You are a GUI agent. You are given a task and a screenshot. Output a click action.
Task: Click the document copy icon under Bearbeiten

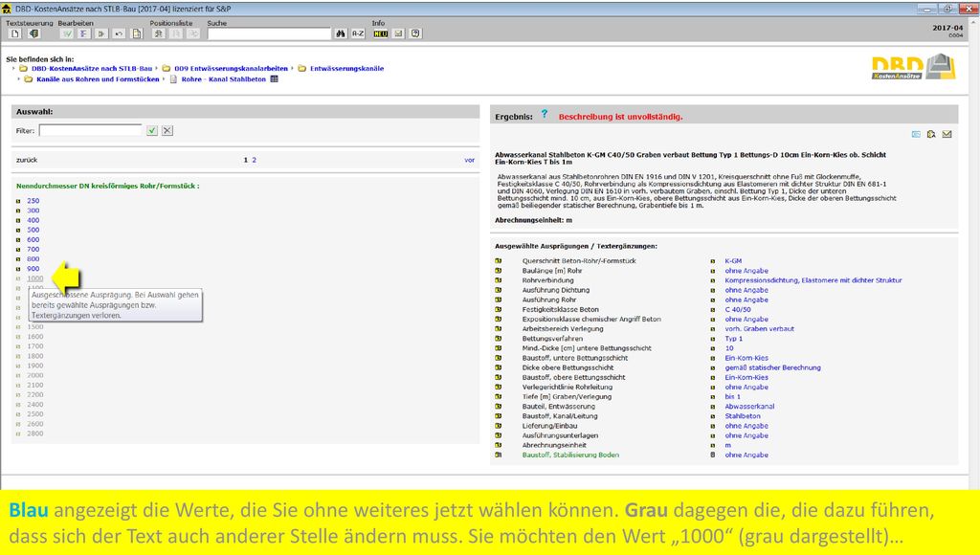[x=137, y=33]
